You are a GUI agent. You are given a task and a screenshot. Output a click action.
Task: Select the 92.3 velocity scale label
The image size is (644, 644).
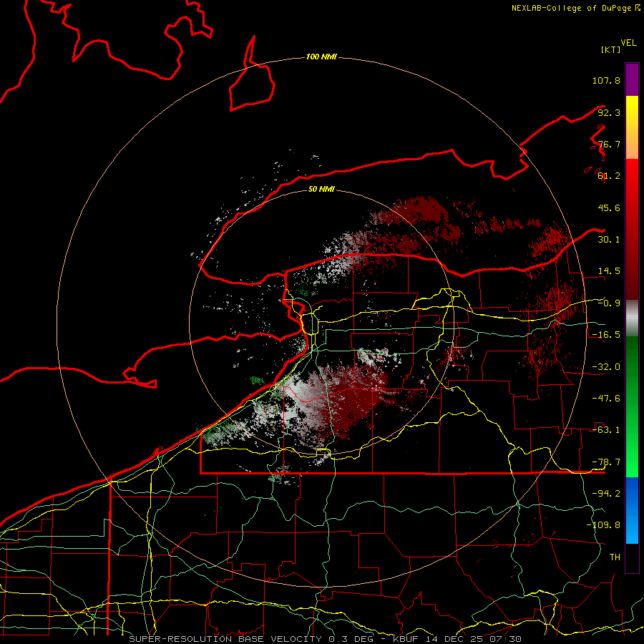tap(609, 112)
